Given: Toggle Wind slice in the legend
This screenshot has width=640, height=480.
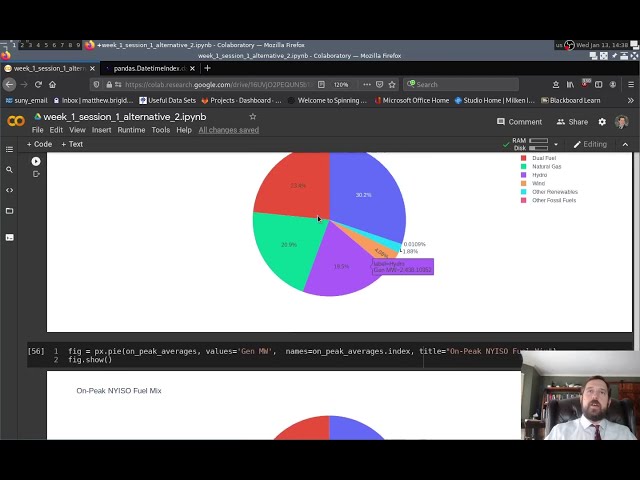Looking at the screenshot, I should point(533,183).
